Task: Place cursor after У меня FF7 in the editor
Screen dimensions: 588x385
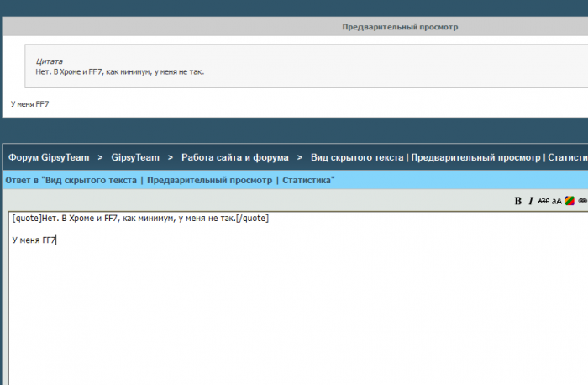Action: 56,240
